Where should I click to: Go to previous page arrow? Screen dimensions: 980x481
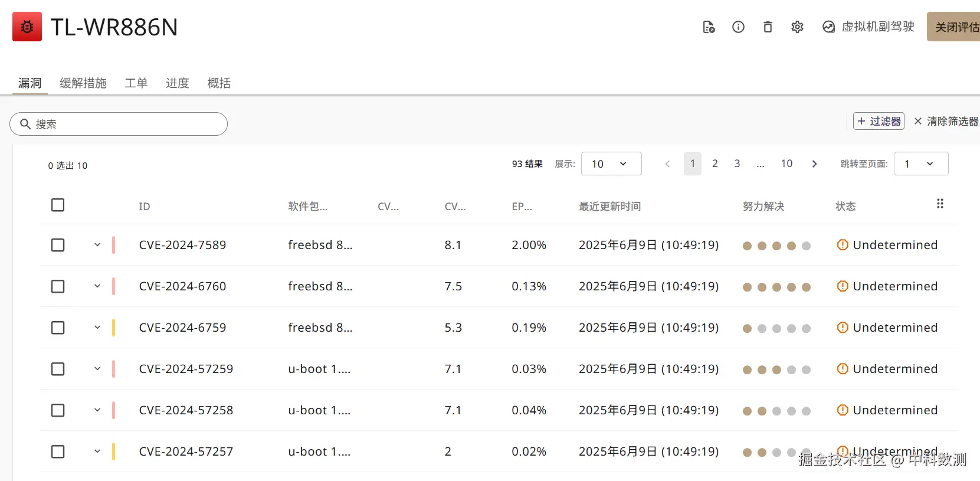click(x=667, y=163)
